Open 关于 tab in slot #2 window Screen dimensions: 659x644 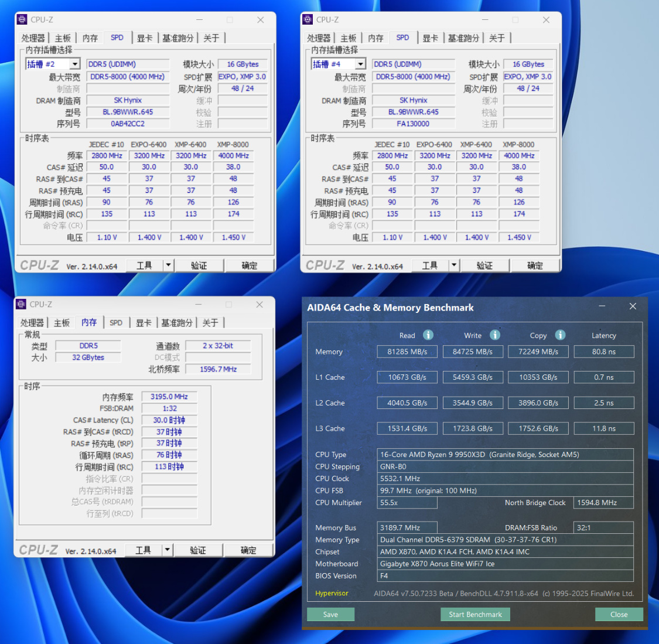(x=211, y=38)
